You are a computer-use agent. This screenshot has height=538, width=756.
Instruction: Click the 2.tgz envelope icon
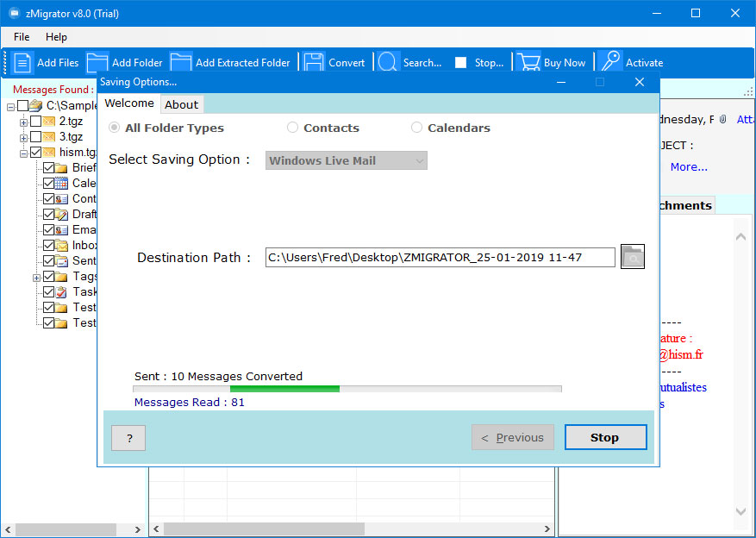(x=48, y=121)
